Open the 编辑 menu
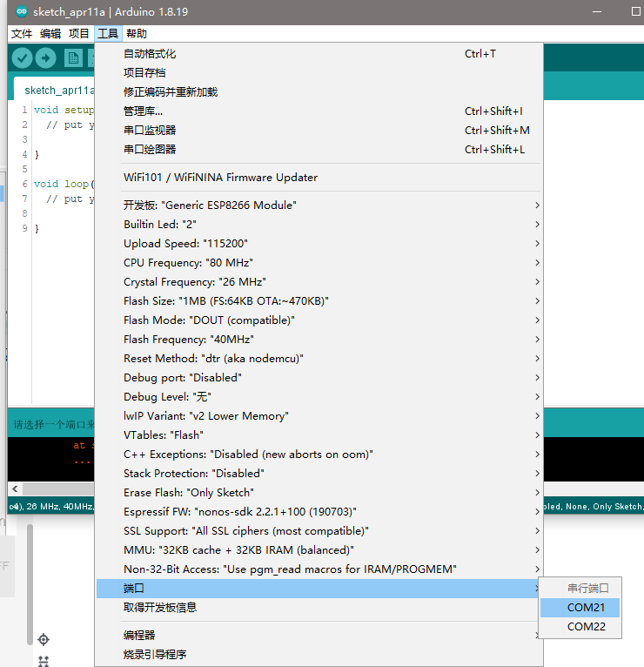644x667 pixels. click(50, 34)
